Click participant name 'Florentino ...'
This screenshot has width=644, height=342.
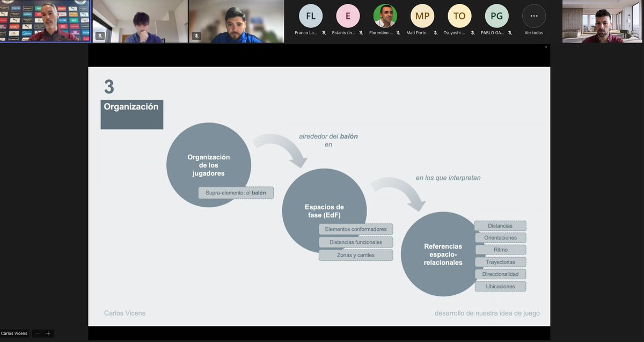[381, 33]
